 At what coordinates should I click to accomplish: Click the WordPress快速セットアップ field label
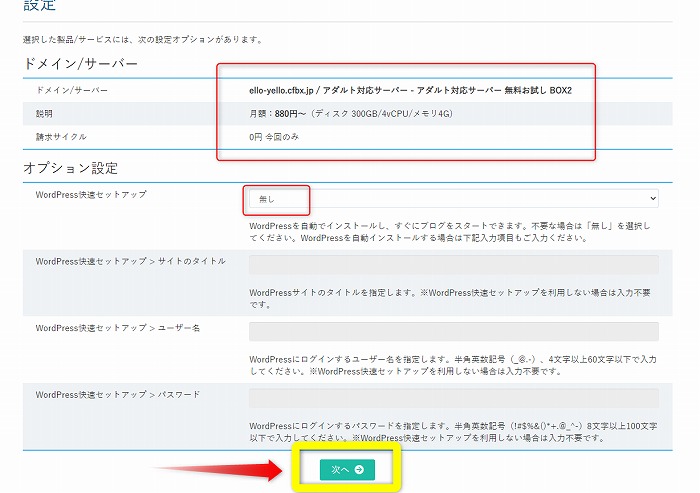pyautogui.click(x=91, y=194)
